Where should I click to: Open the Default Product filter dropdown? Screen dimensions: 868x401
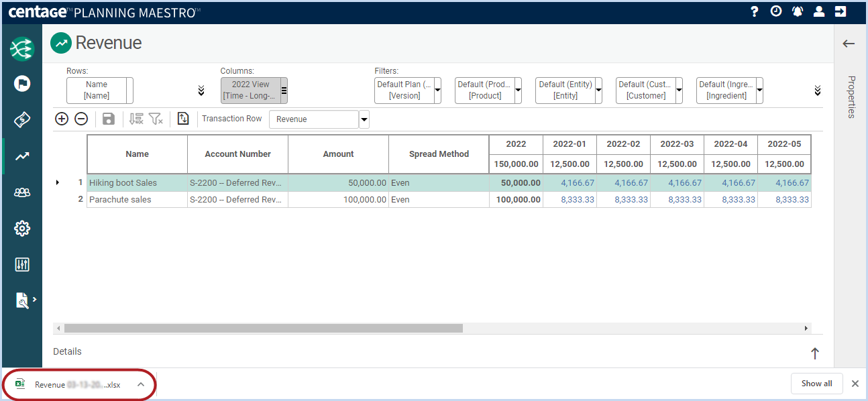tap(518, 90)
